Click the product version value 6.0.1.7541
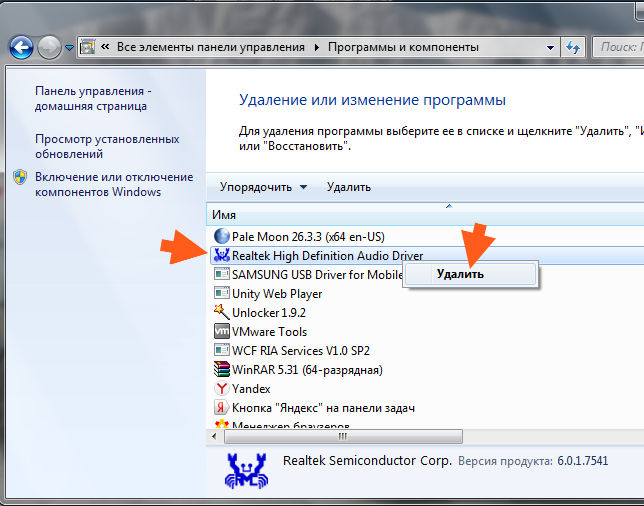644x506 pixels. coord(582,461)
